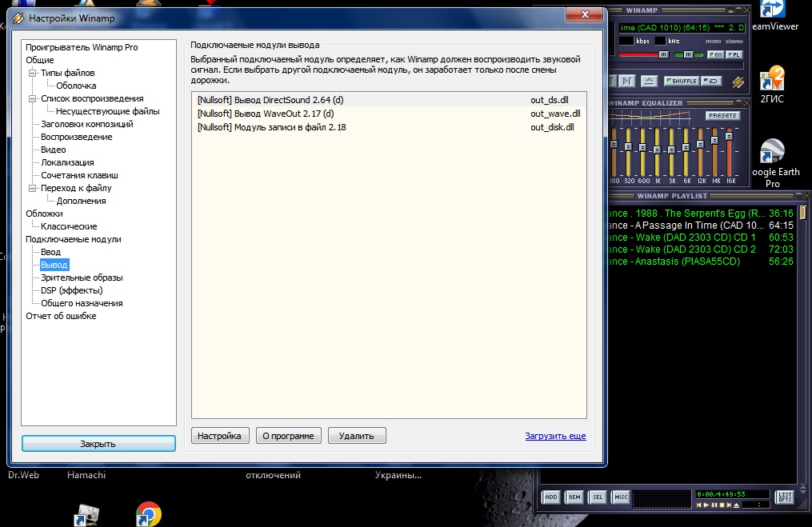Click playlist mini Eject icon
812x527 pixels.
(736, 505)
